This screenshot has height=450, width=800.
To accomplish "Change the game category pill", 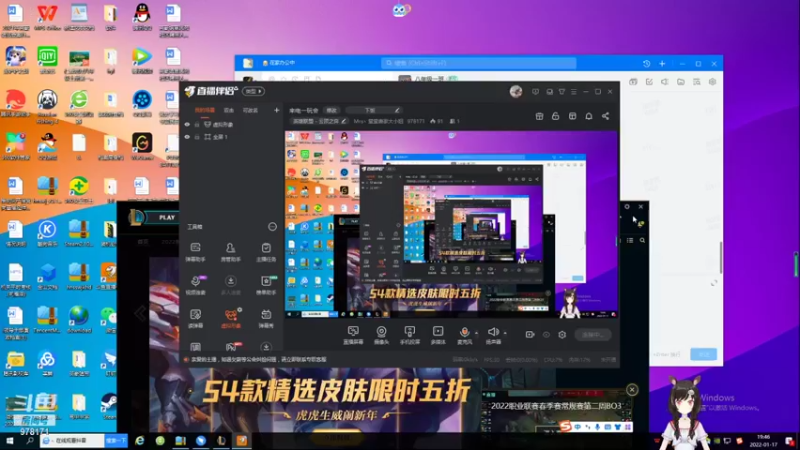I will click(319, 121).
